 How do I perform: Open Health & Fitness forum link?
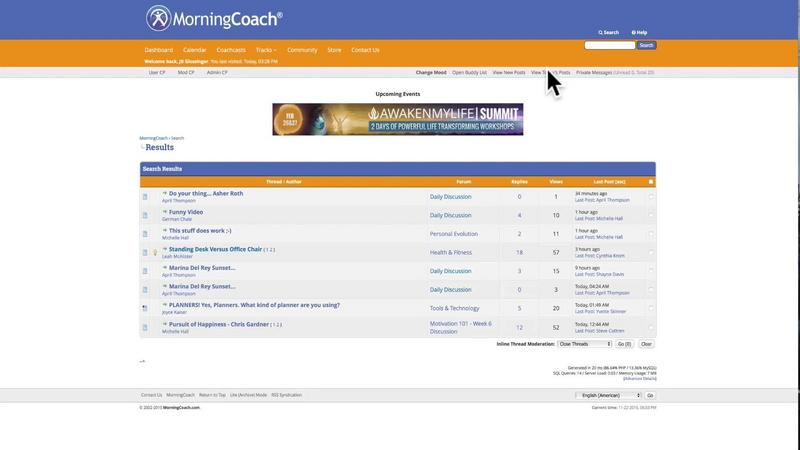(451, 252)
